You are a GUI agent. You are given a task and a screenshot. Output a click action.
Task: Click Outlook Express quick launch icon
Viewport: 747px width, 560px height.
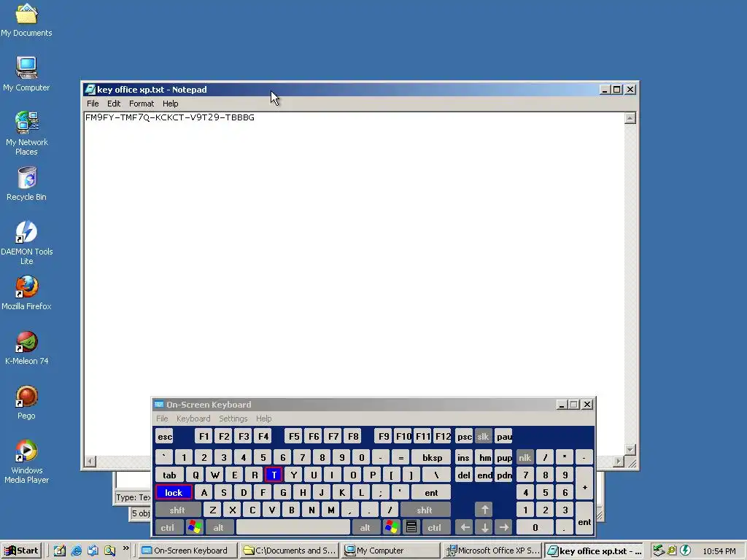[93, 551]
